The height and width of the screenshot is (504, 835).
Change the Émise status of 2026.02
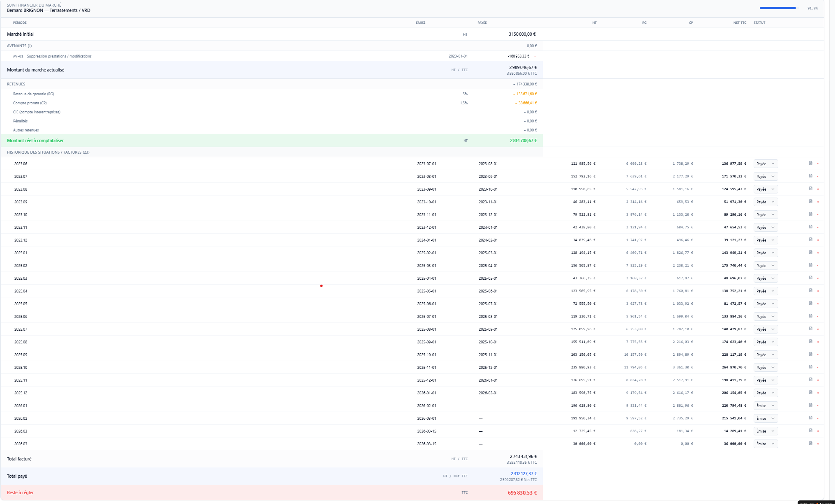pyautogui.click(x=766, y=418)
